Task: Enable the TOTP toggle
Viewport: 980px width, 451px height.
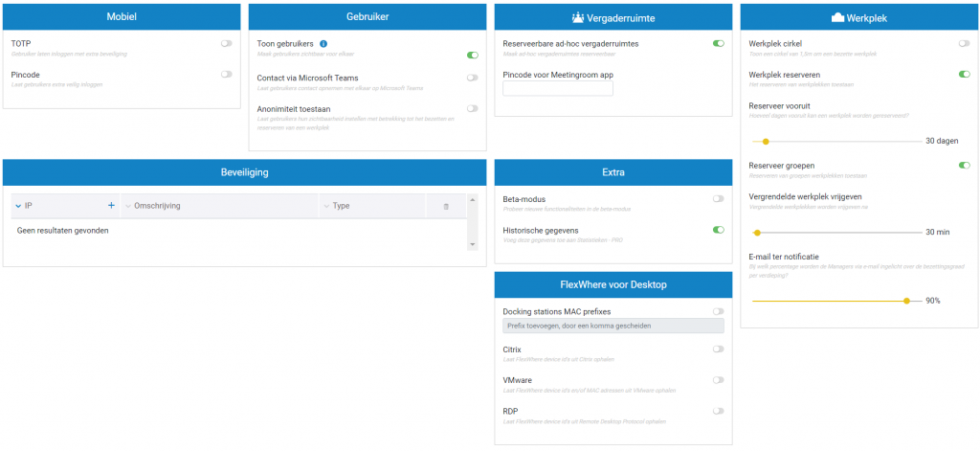Action: pos(226,44)
